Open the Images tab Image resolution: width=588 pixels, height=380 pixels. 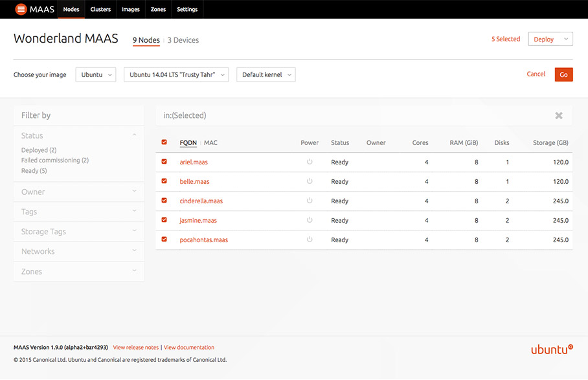click(131, 9)
